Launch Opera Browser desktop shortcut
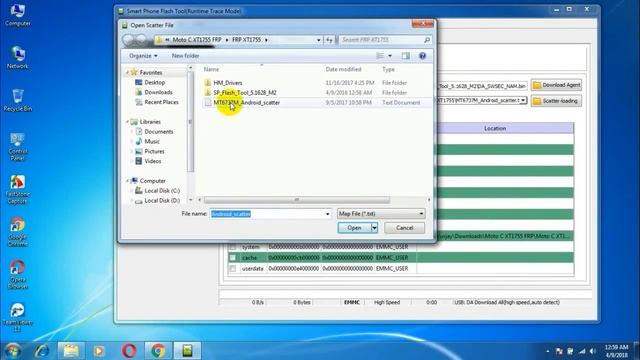Image resolution: width=640 pixels, height=360 pixels. [x=18, y=275]
